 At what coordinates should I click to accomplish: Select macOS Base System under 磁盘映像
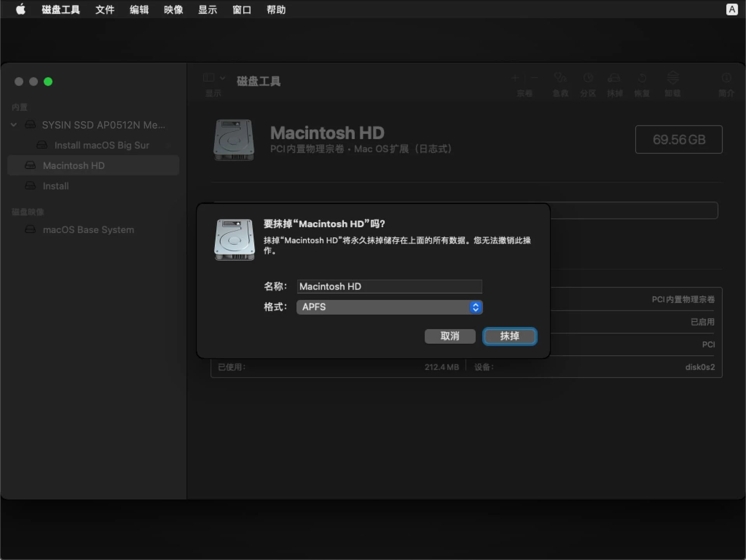pyautogui.click(x=88, y=230)
